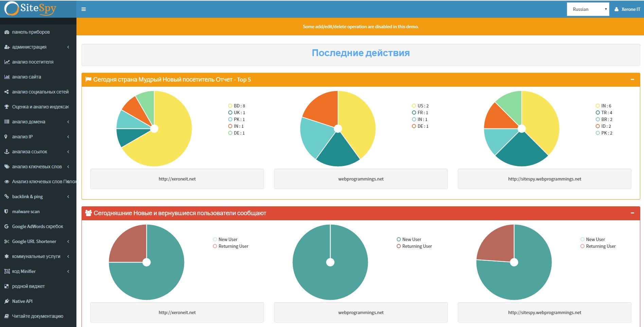
Task: Click the map pin icon beside анализ IP
Action: pyautogui.click(x=6, y=137)
